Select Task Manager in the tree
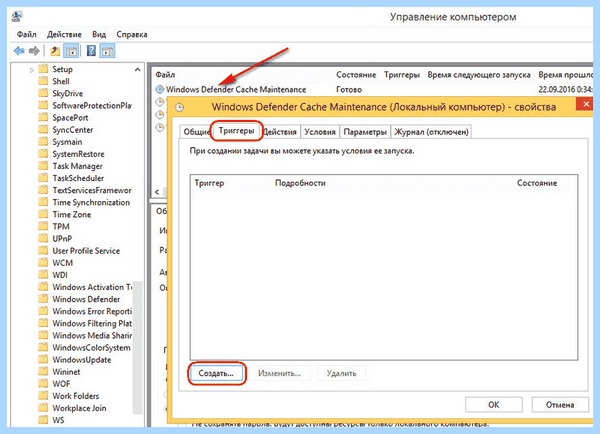The image size is (600, 434). pyautogui.click(x=77, y=166)
